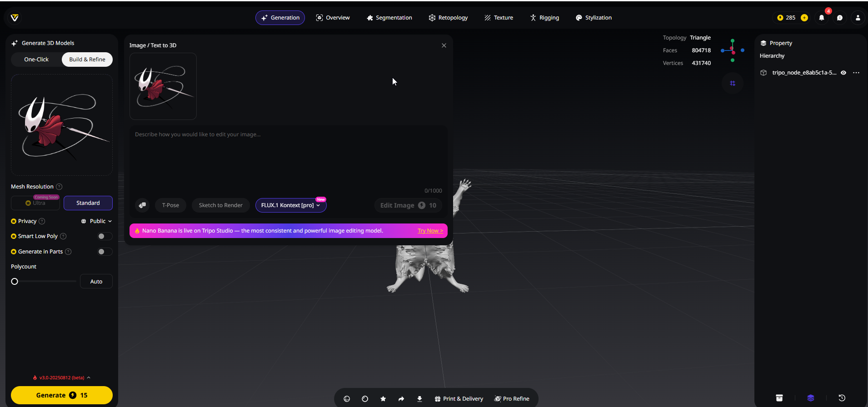Viewport: 868px width, 407px height.
Task: Click the Pro Refine button
Action: point(512,399)
